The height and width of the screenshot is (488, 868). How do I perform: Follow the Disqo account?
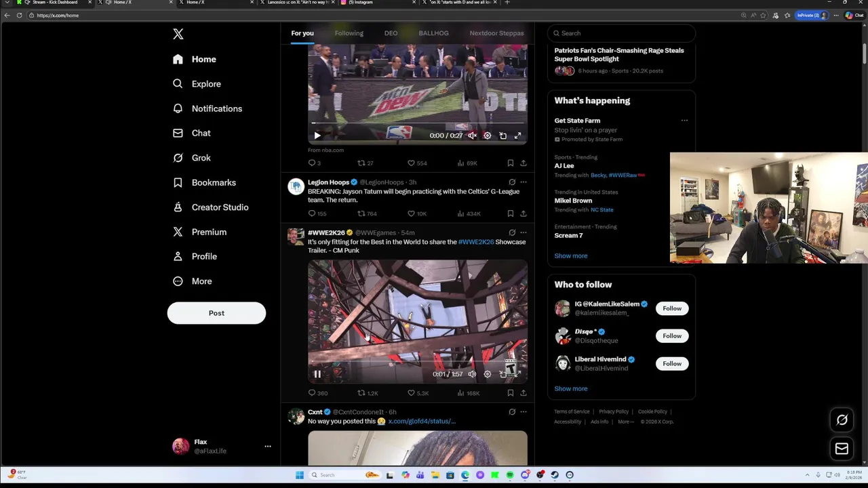click(672, 336)
